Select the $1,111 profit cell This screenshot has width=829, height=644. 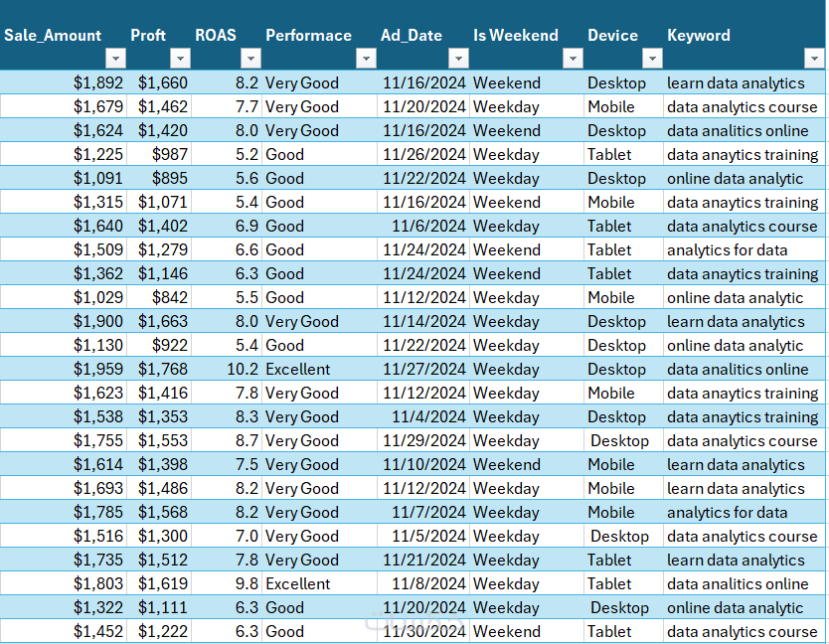coord(159,607)
